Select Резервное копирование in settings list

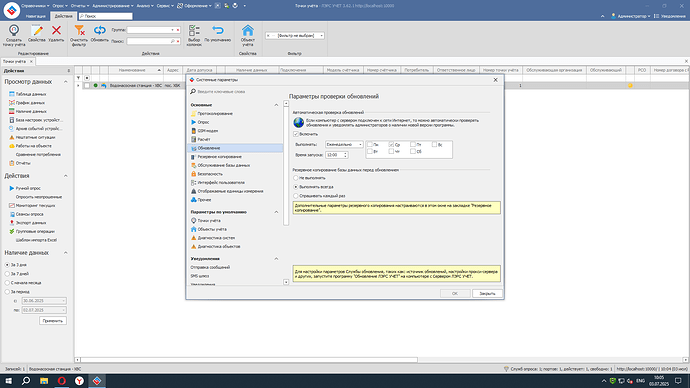pyautogui.click(x=219, y=157)
